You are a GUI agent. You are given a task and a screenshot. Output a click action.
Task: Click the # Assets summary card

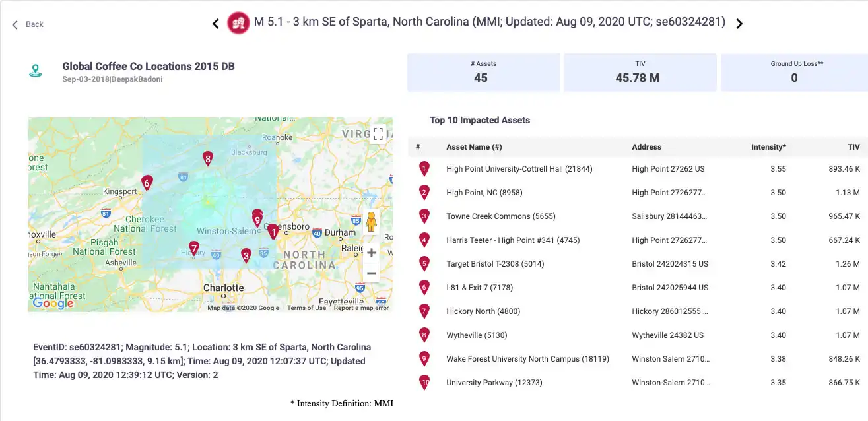tap(483, 73)
